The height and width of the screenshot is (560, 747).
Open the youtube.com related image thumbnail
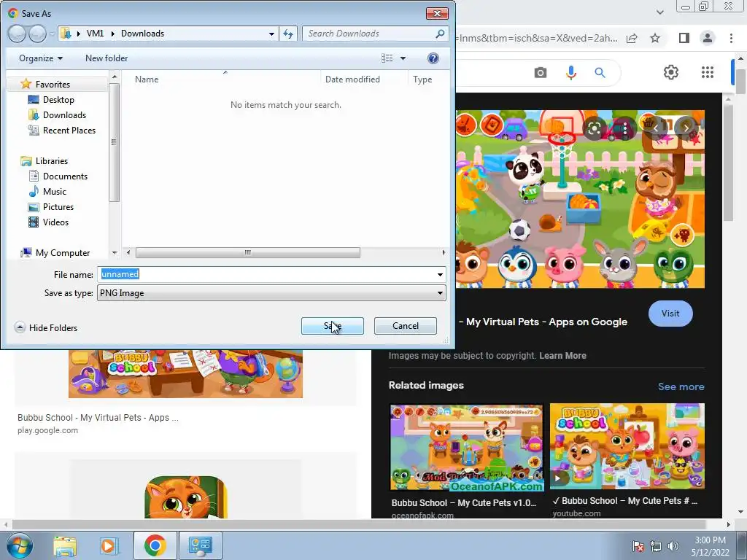(x=627, y=446)
